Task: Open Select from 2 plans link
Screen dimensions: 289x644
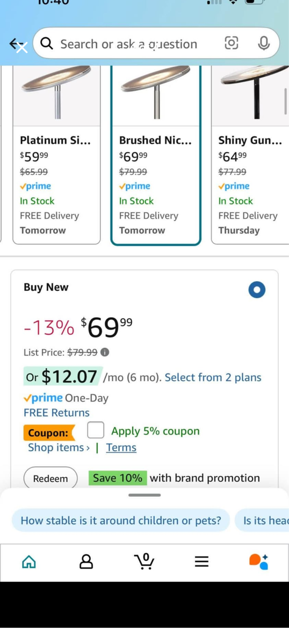Action: (x=213, y=377)
